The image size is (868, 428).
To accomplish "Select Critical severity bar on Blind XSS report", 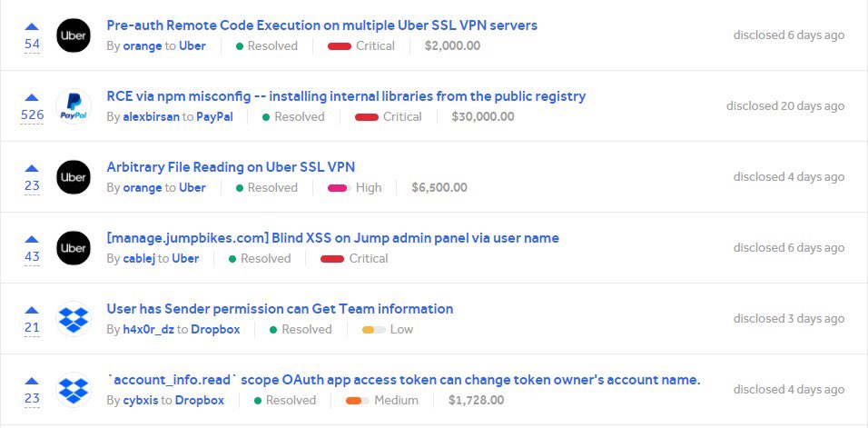I will pos(332,259).
